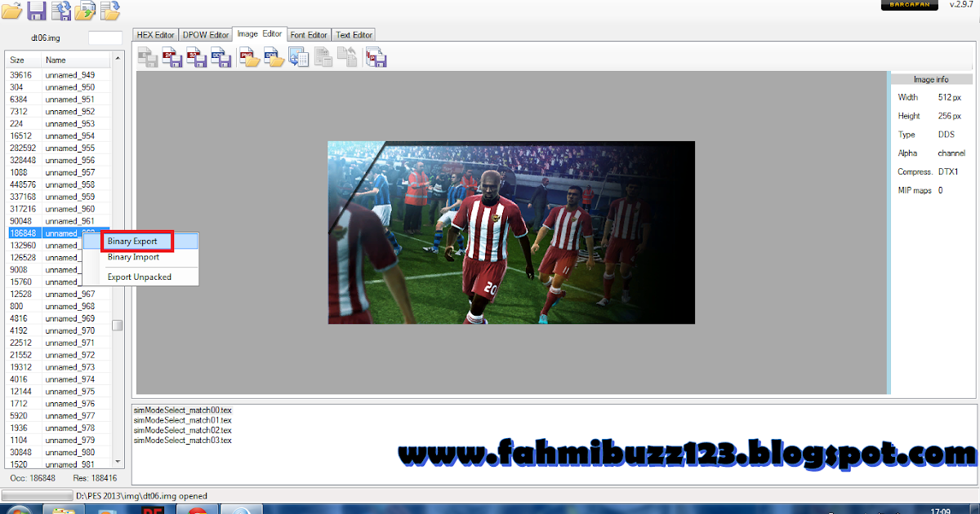
Task: Open the Text Editor tab
Action: pos(354,35)
